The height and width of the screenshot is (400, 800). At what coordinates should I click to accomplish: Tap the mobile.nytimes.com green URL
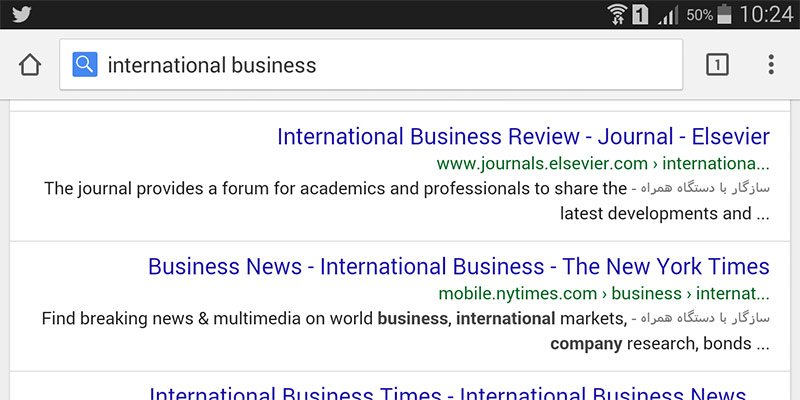(604, 294)
